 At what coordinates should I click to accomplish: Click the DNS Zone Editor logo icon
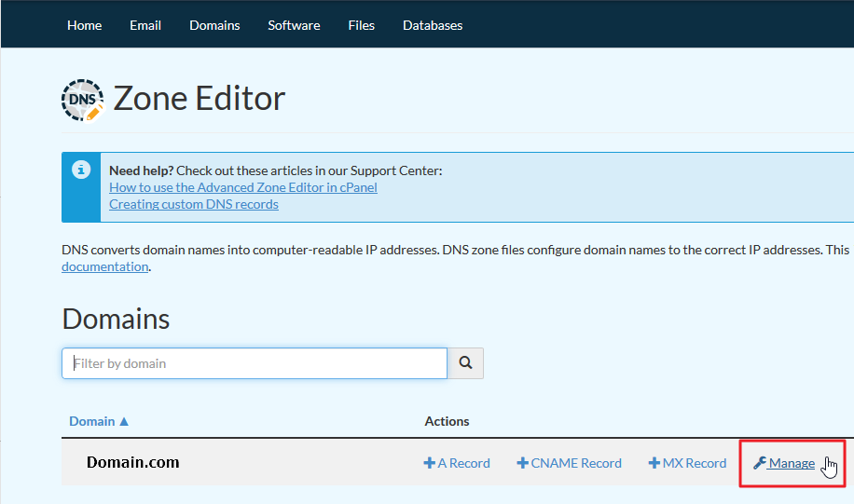tap(82, 99)
